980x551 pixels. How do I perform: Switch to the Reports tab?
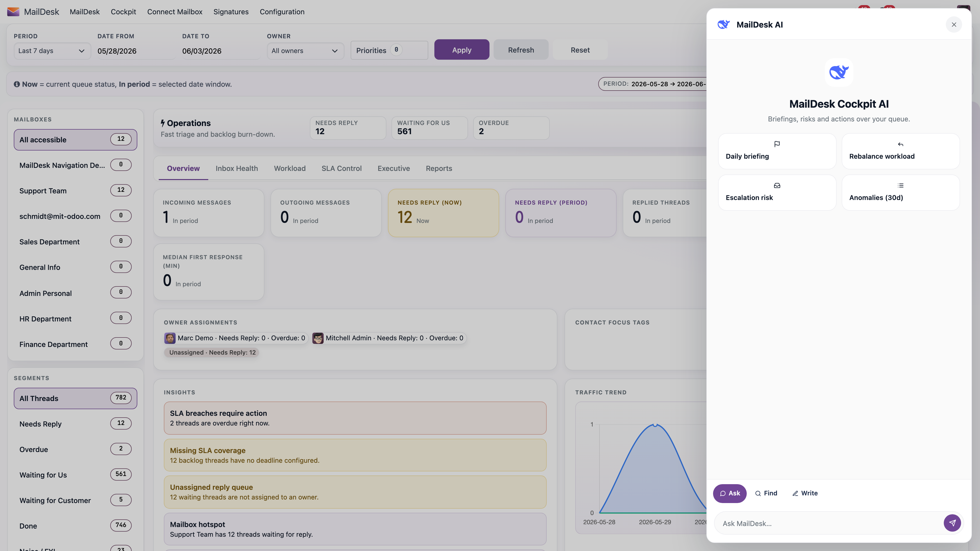[x=439, y=168]
